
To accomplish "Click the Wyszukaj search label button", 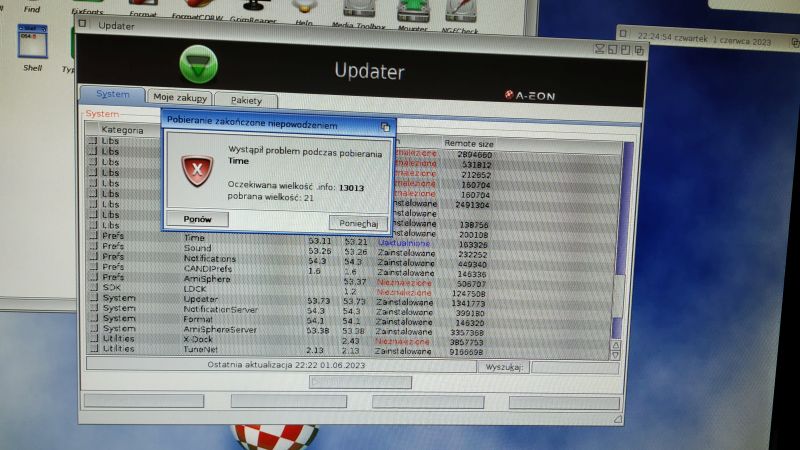I will (x=504, y=367).
